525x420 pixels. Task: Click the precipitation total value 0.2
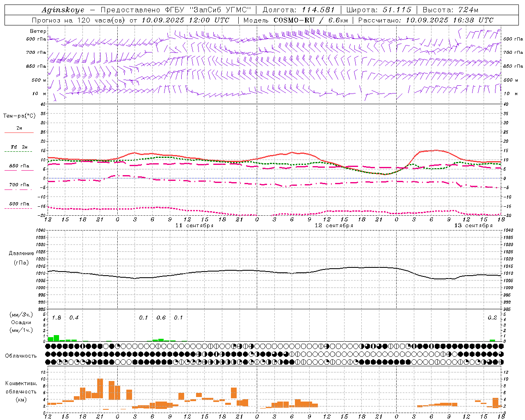tap(492, 318)
